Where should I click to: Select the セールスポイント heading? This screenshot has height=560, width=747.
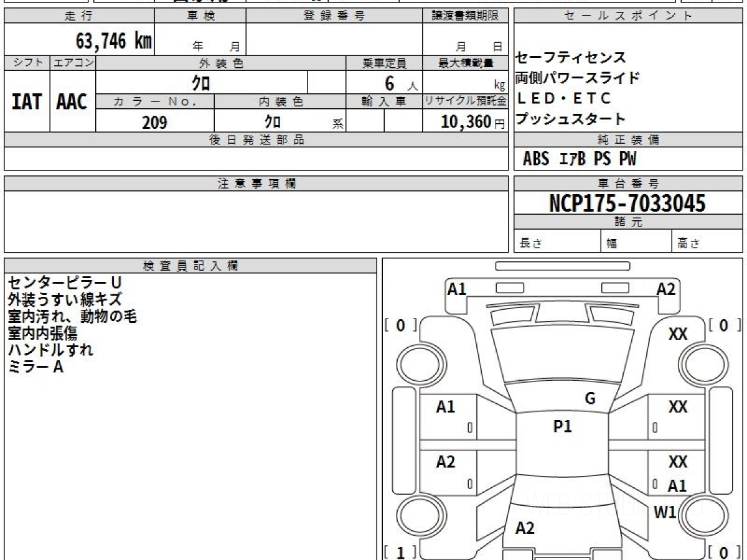tap(629, 16)
